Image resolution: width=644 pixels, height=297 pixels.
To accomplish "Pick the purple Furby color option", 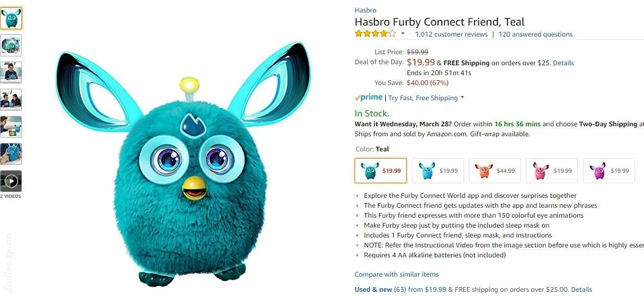I will [609, 171].
